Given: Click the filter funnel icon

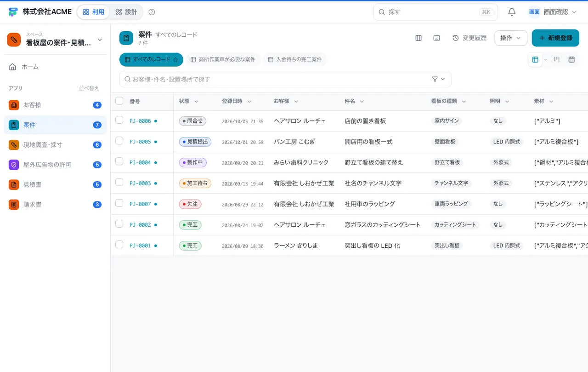Looking at the screenshot, I should 435,79.
